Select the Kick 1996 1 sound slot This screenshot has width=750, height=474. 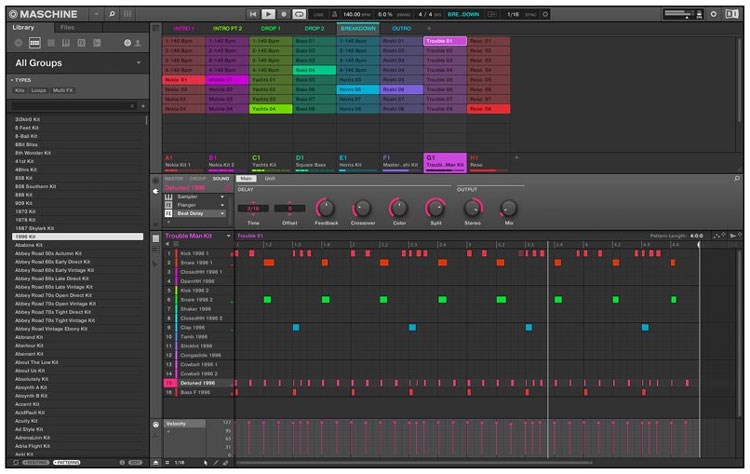tap(198, 254)
